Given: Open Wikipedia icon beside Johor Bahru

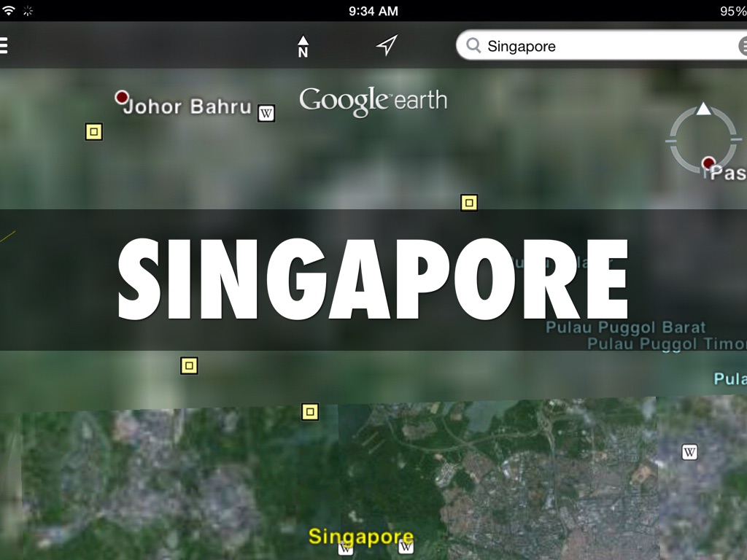Looking at the screenshot, I should [x=266, y=113].
